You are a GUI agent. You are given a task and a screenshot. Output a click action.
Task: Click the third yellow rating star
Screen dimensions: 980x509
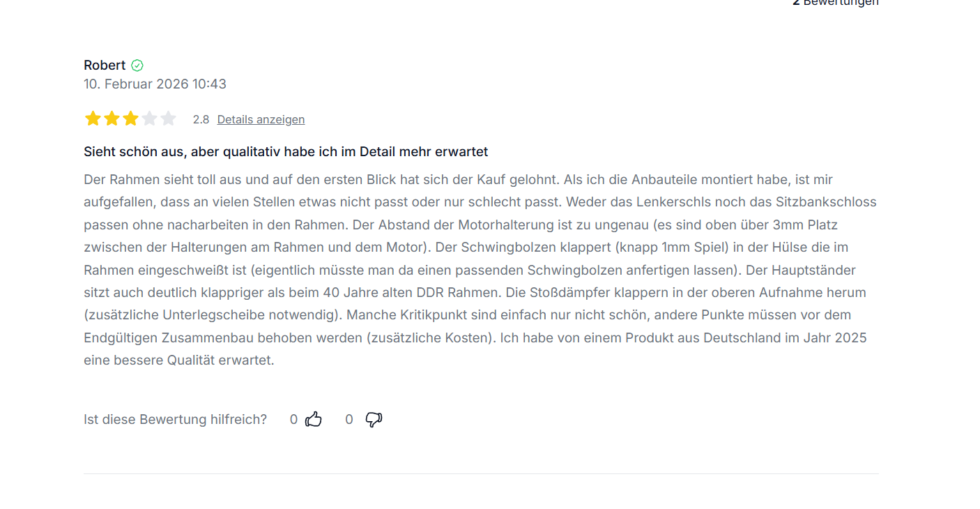pos(130,119)
